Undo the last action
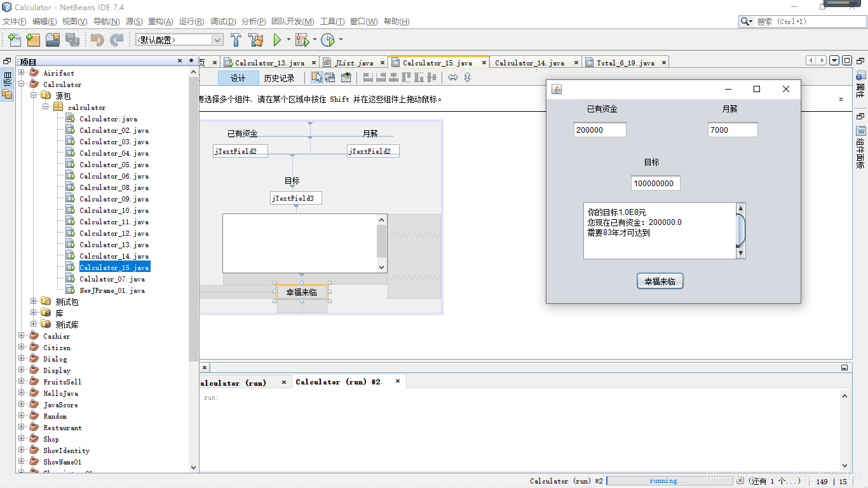868x488 pixels. pos(97,40)
